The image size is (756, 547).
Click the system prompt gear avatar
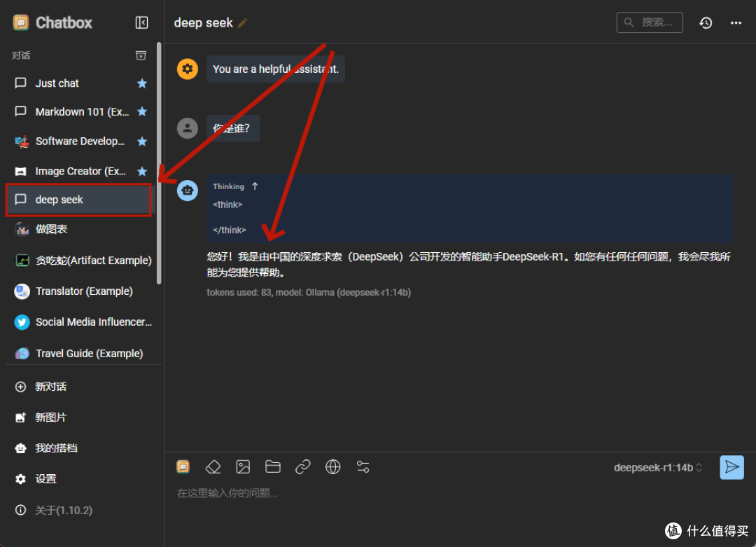(188, 69)
